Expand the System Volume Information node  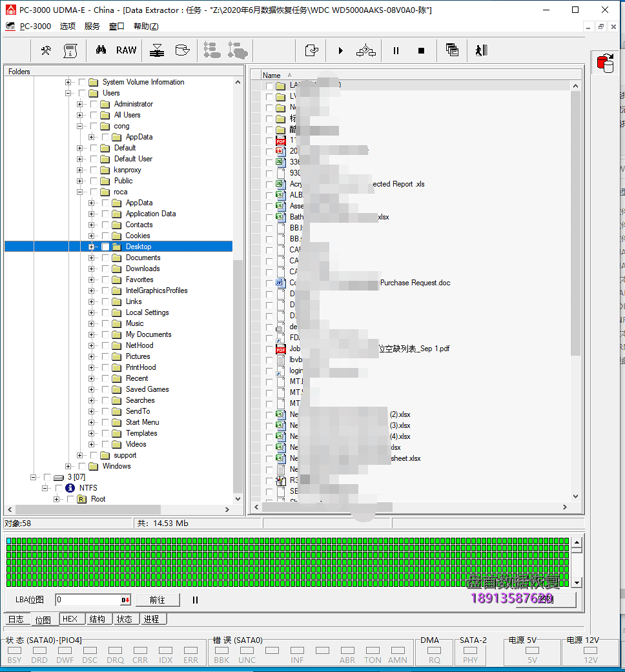68,82
